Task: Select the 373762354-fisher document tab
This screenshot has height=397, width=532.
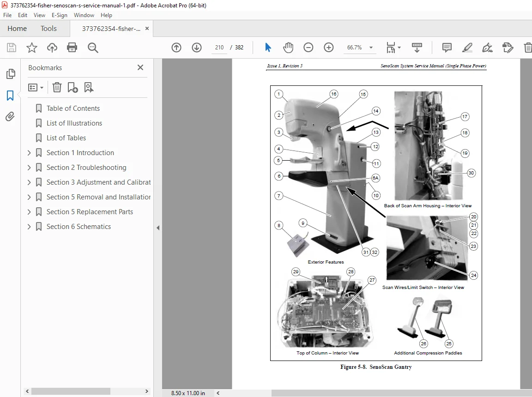Action: tap(111, 29)
